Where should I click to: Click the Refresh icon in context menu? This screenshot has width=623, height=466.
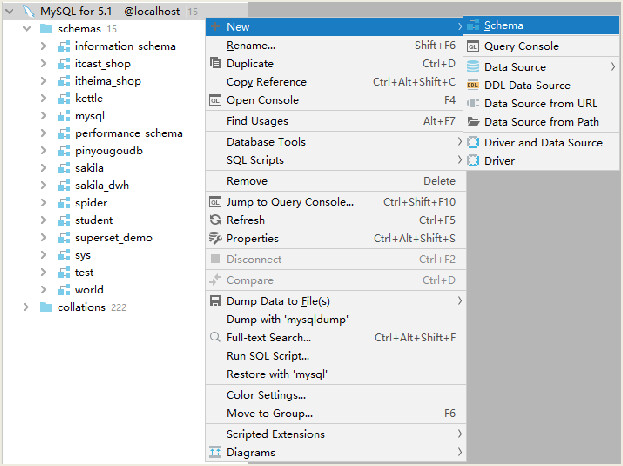(215, 220)
